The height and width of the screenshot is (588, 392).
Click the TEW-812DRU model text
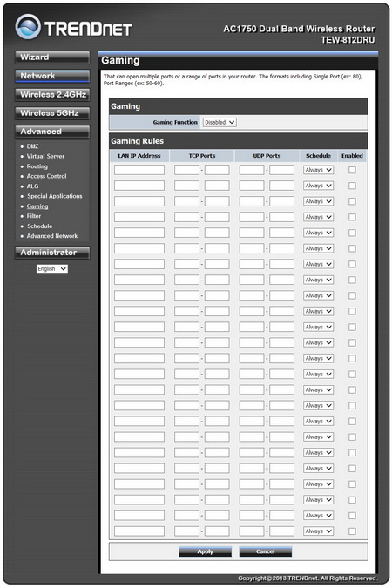point(348,40)
